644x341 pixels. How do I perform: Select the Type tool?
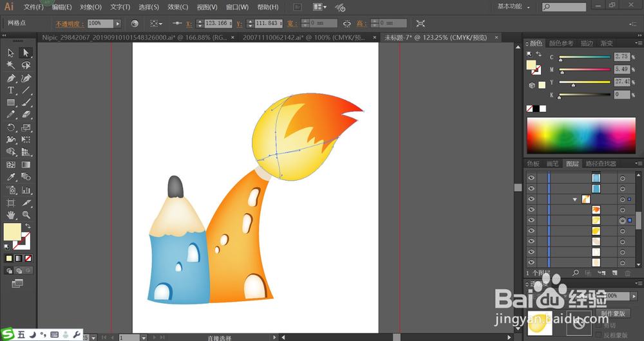[x=11, y=90]
